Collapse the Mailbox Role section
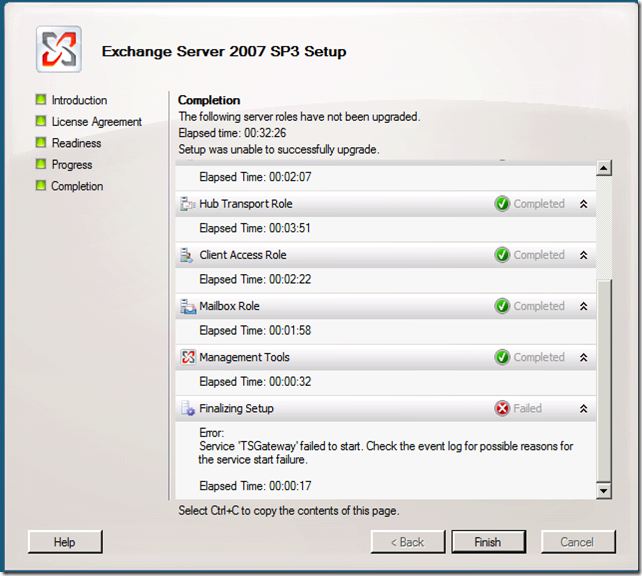This screenshot has height=576, width=642. (583, 306)
